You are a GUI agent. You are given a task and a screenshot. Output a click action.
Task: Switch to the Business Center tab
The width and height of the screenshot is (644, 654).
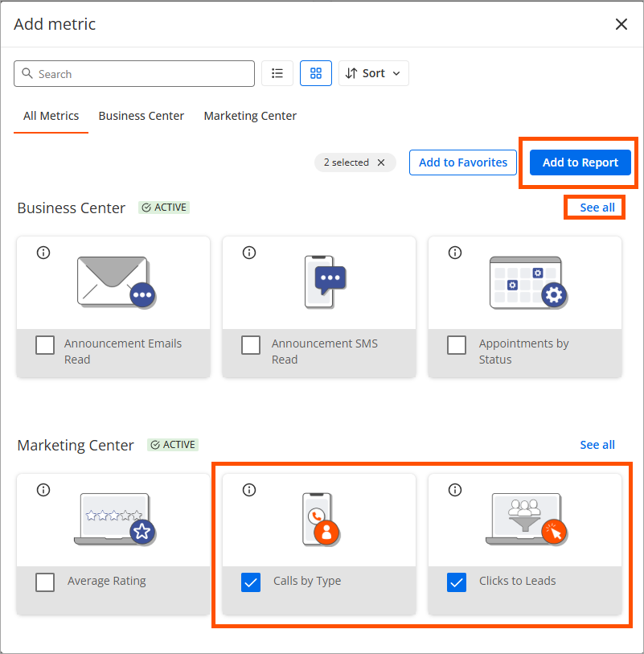point(142,116)
